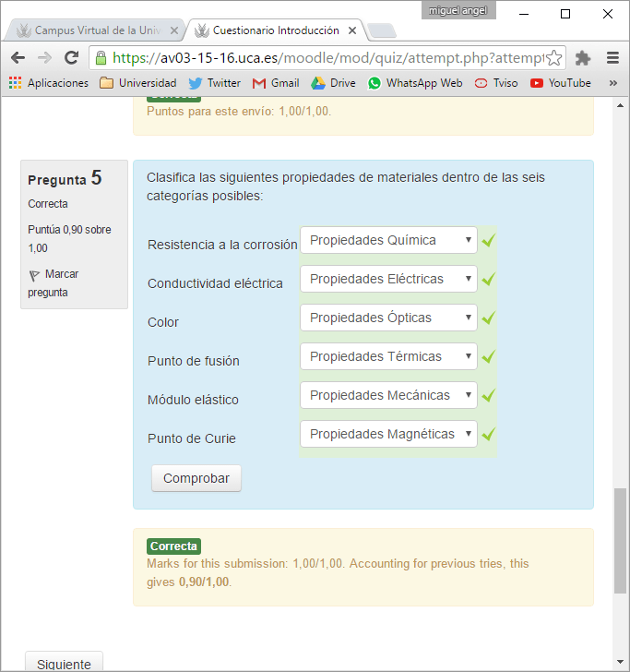Open the Punto de Curie dropdown

[388, 434]
